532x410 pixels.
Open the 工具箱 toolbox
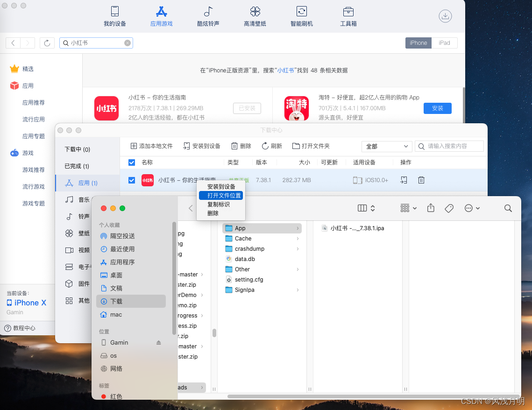coord(348,16)
